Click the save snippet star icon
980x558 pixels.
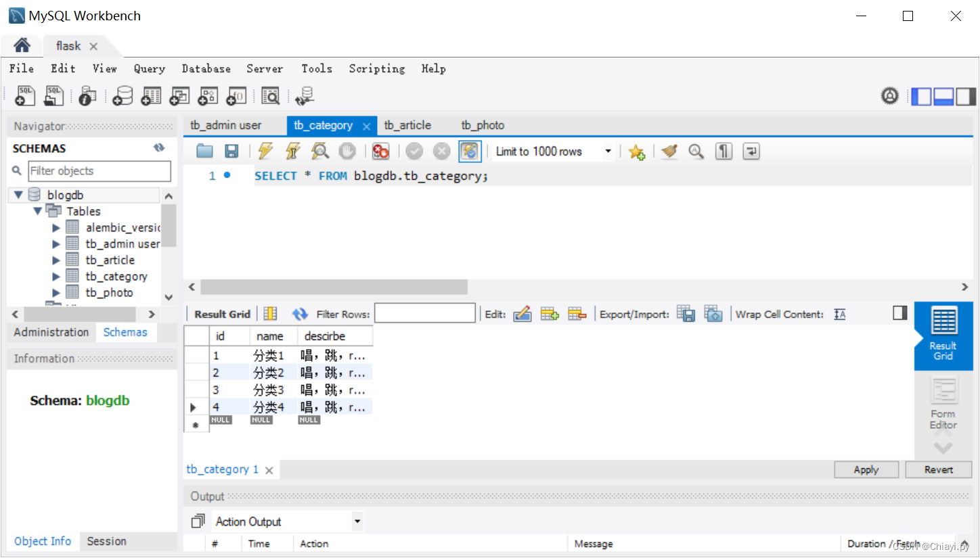click(636, 152)
